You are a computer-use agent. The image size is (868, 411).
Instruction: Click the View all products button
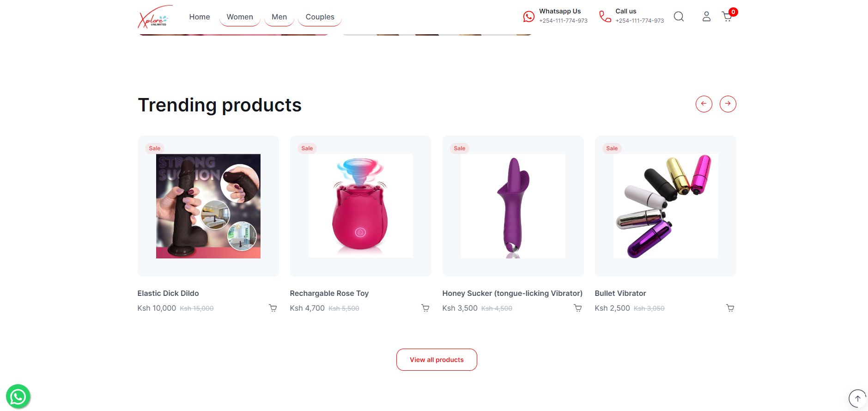[437, 360]
